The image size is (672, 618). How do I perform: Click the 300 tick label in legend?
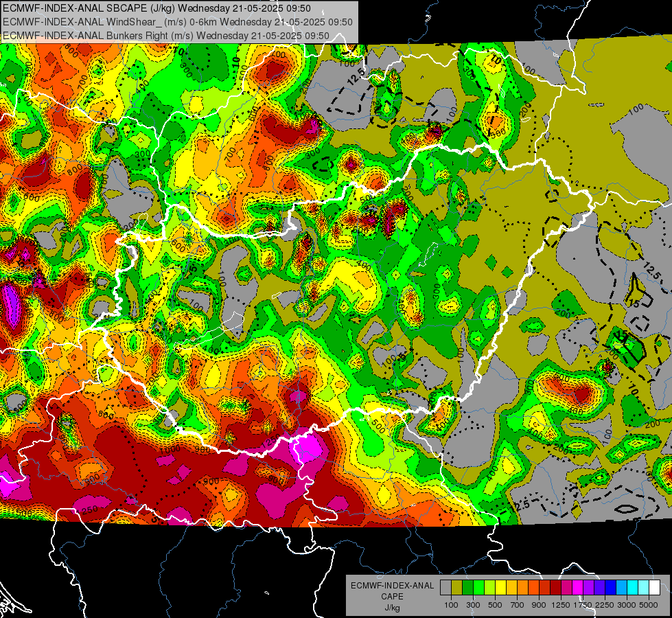[473, 605]
